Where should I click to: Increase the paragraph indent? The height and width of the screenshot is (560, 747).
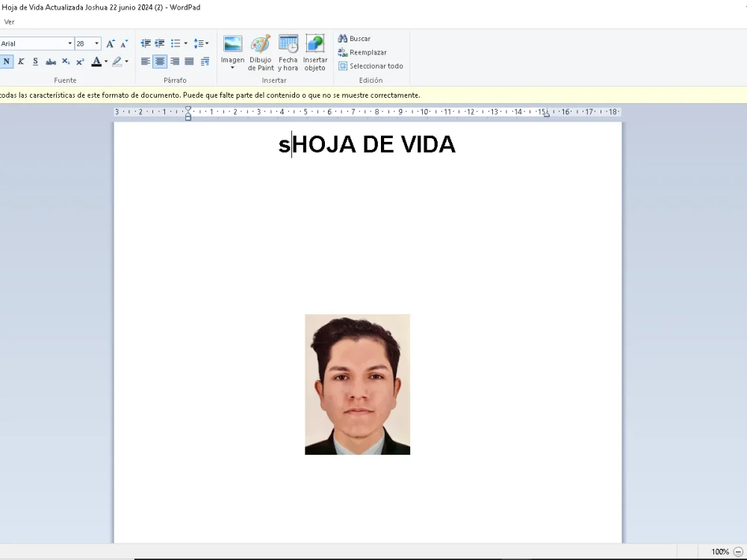pos(159,44)
